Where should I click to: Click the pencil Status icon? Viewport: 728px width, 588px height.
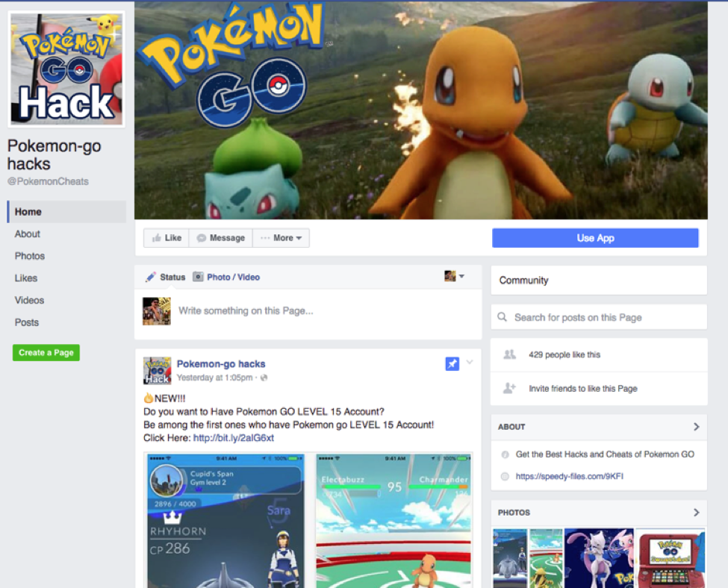click(x=150, y=277)
